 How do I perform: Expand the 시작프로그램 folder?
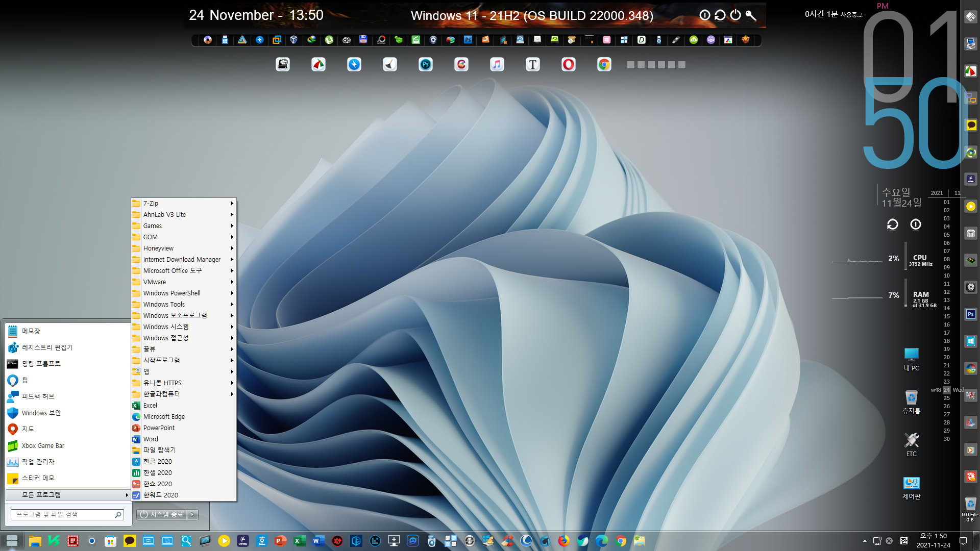[x=184, y=360]
